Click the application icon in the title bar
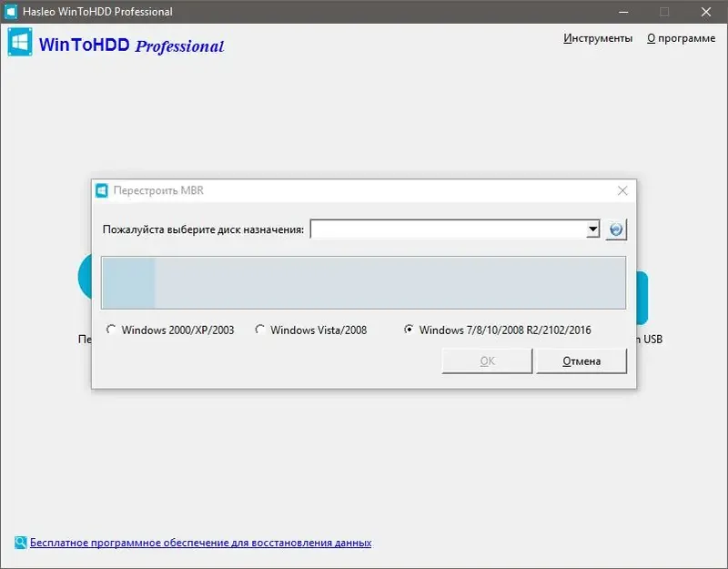The height and width of the screenshot is (569, 728). click(x=11, y=12)
